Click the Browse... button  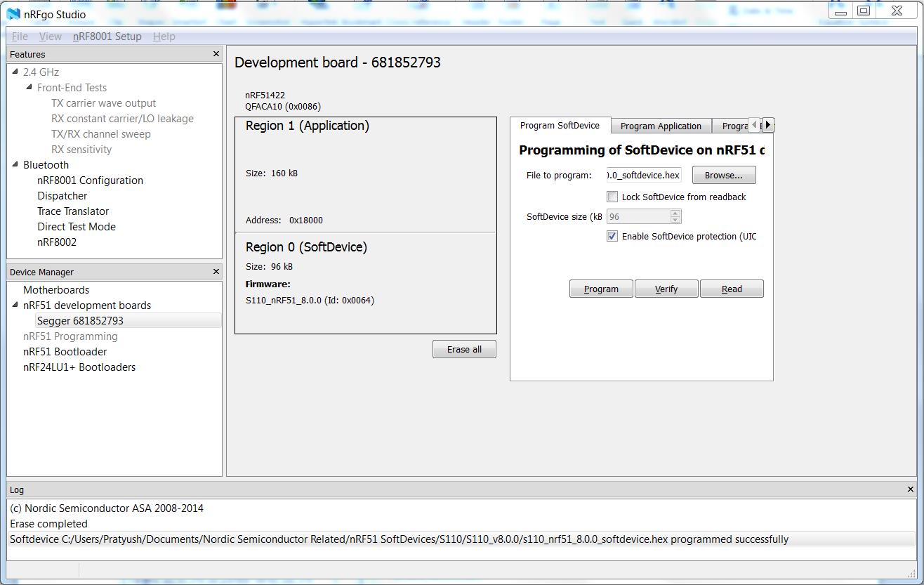pyautogui.click(x=724, y=175)
